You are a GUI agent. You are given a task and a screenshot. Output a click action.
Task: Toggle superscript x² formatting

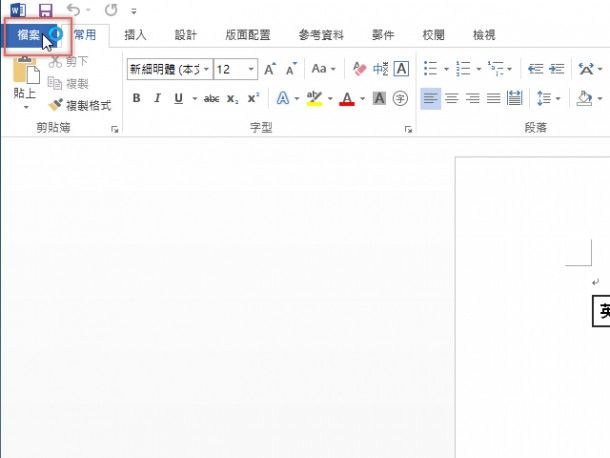click(254, 98)
